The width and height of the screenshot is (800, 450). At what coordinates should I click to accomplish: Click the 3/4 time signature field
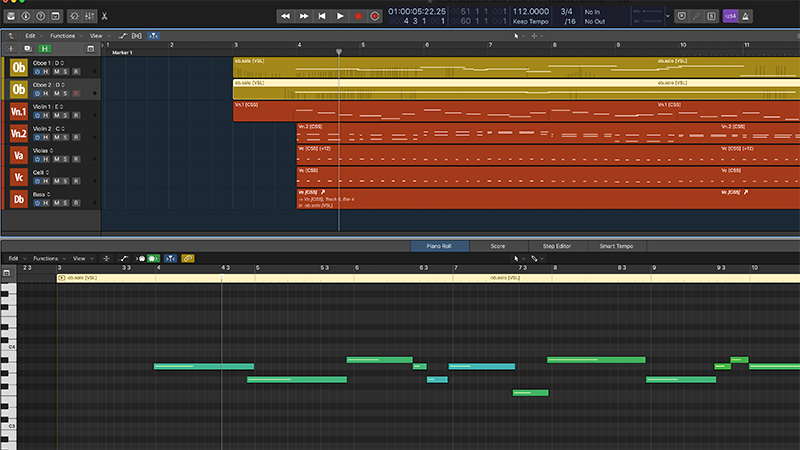(x=567, y=11)
